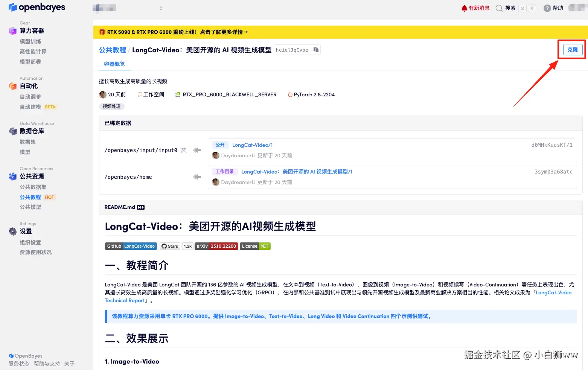Click the markdown icon next to README.md
The image size is (588, 370).
[x=141, y=207]
